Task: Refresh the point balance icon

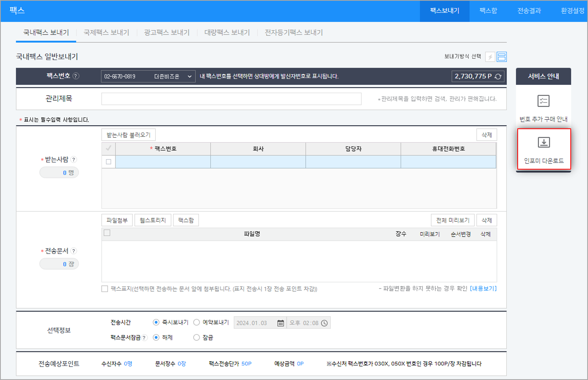Action: pyautogui.click(x=498, y=77)
